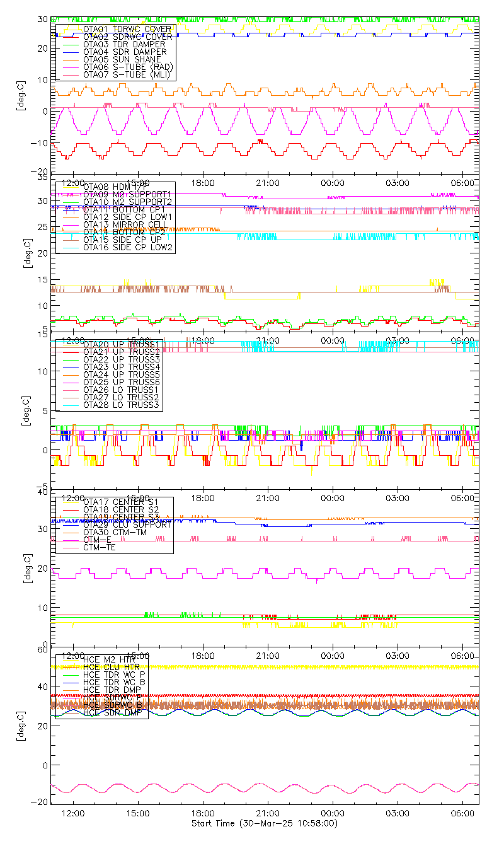Image resolution: width=504 pixels, height=851 pixels.
Task: Pick the "HCE TDR WC P" legend entry
Action: point(113,674)
